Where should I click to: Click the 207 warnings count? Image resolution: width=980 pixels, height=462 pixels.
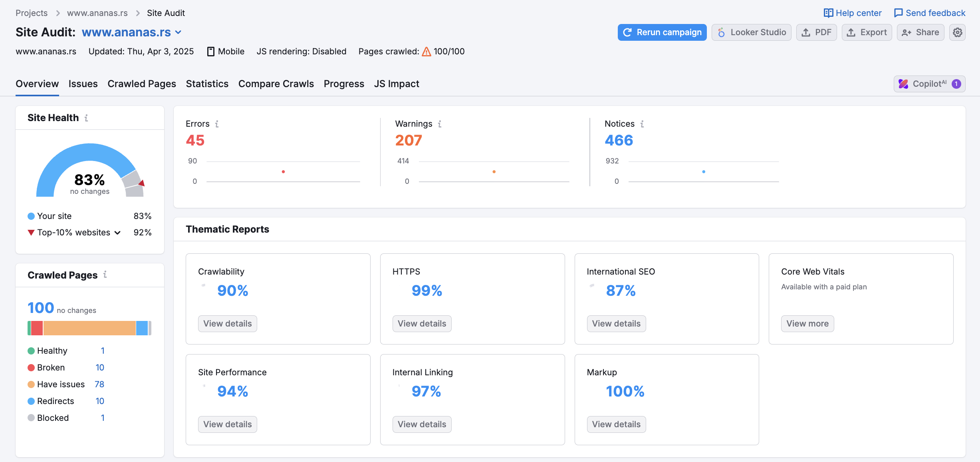[409, 140]
